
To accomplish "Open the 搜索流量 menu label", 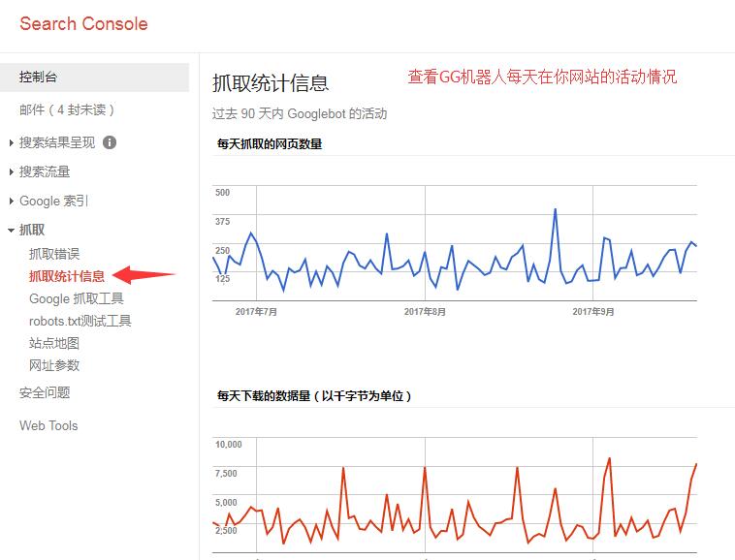I will [45, 171].
